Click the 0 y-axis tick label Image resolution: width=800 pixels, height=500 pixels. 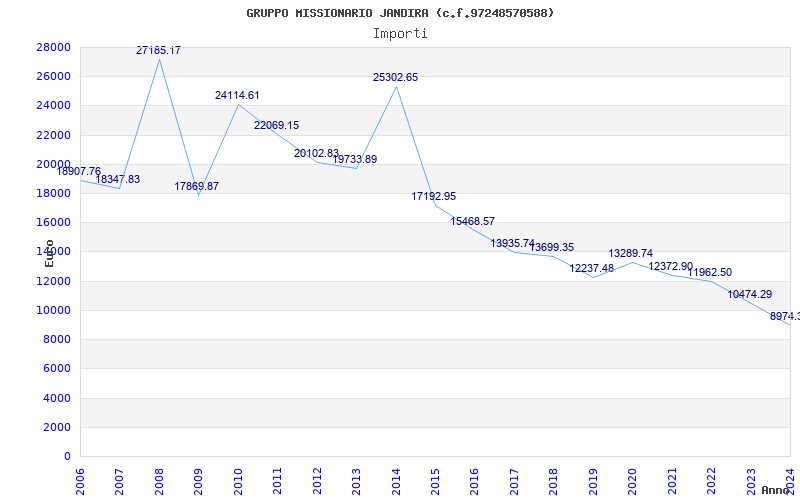(x=67, y=457)
